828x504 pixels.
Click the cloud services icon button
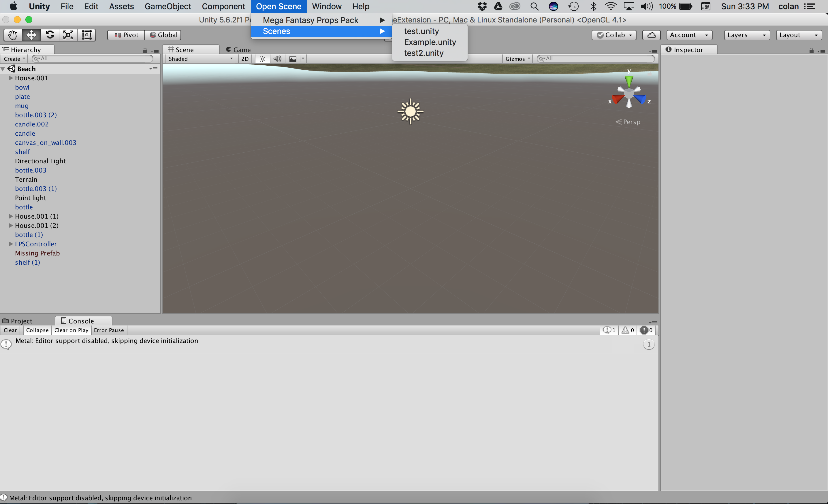point(651,35)
